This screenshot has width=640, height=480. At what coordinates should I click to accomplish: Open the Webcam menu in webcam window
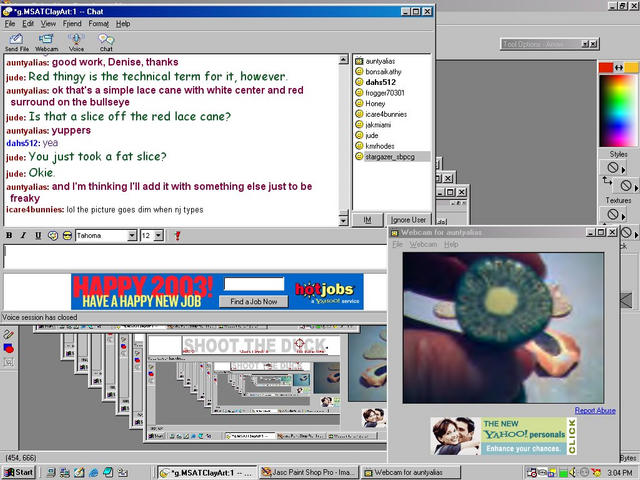(423, 244)
